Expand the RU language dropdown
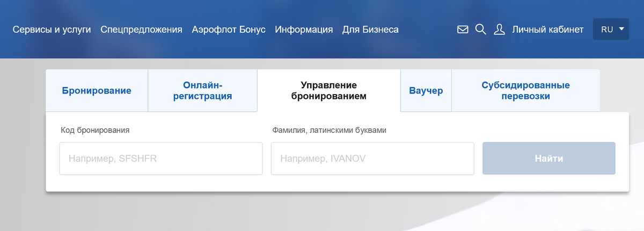644x231 pixels. pyautogui.click(x=611, y=30)
